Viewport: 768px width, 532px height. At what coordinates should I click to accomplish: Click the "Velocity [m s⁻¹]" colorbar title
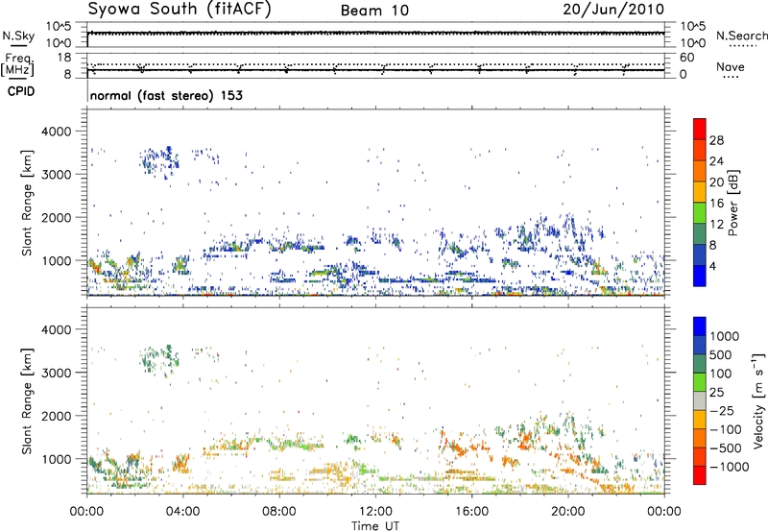point(758,400)
